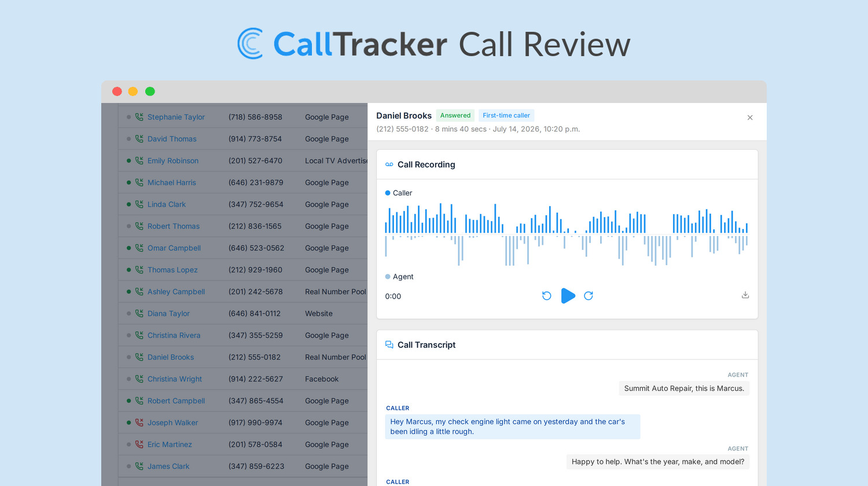Select the Ashley Campbell caller link
The width and height of the screenshot is (868, 486).
[176, 292]
